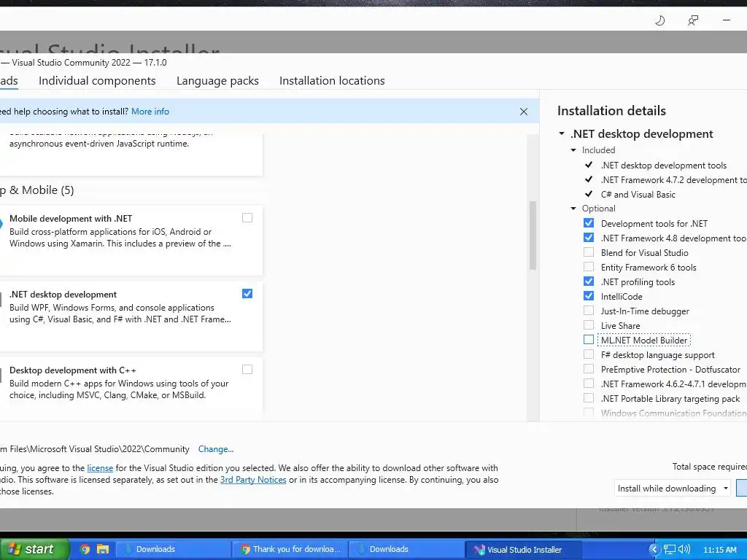
Task: Open the folder quick launch icon
Action: point(102,549)
